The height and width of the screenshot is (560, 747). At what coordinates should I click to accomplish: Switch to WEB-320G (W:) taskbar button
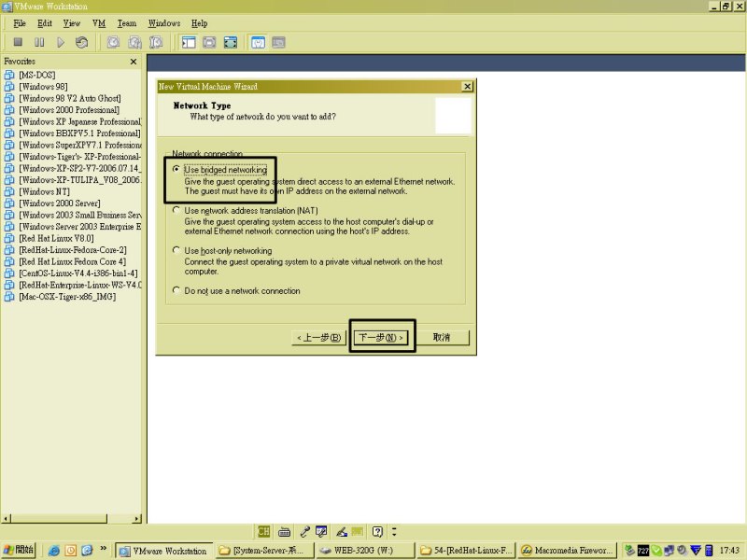(x=364, y=551)
